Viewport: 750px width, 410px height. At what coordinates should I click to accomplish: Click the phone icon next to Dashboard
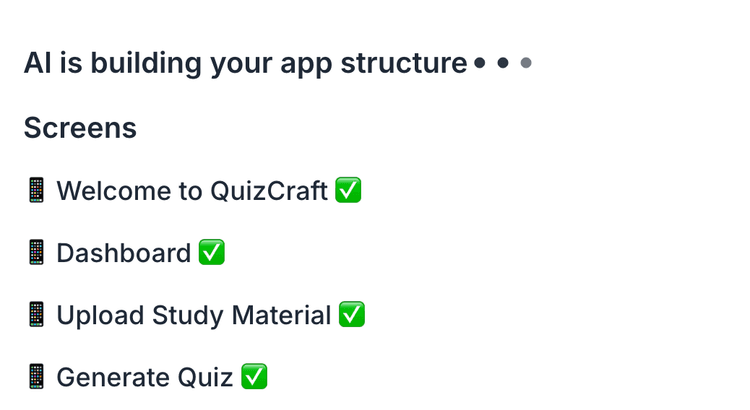(x=36, y=253)
